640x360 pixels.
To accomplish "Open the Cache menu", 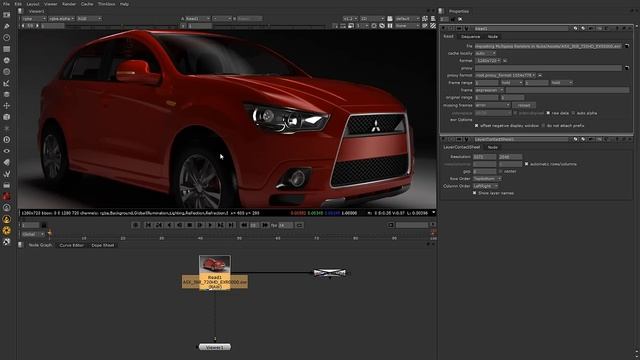I will (87, 4).
